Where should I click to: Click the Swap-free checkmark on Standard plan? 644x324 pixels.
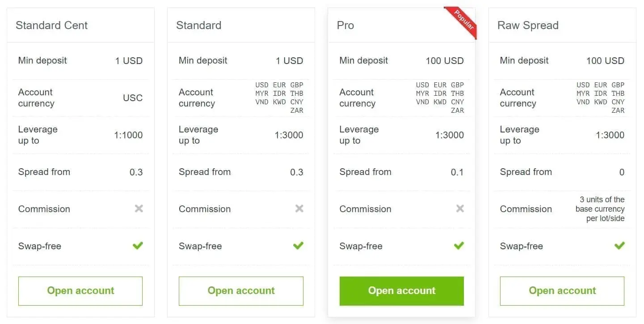pyautogui.click(x=298, y=246)
